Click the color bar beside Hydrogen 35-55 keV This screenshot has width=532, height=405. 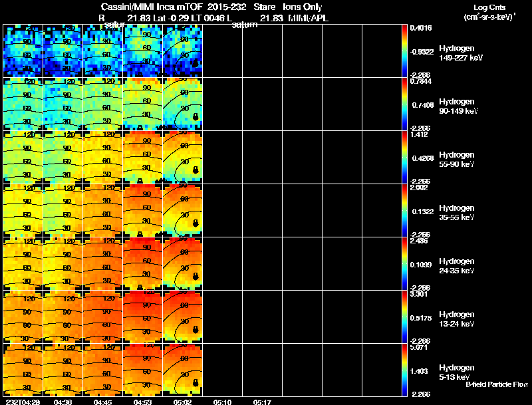click(404, 210)
